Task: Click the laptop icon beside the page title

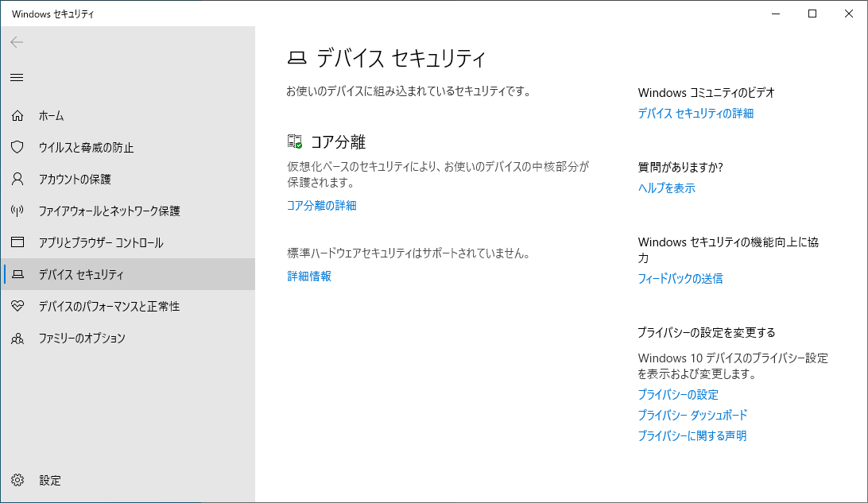Action: tap(296, 57)
